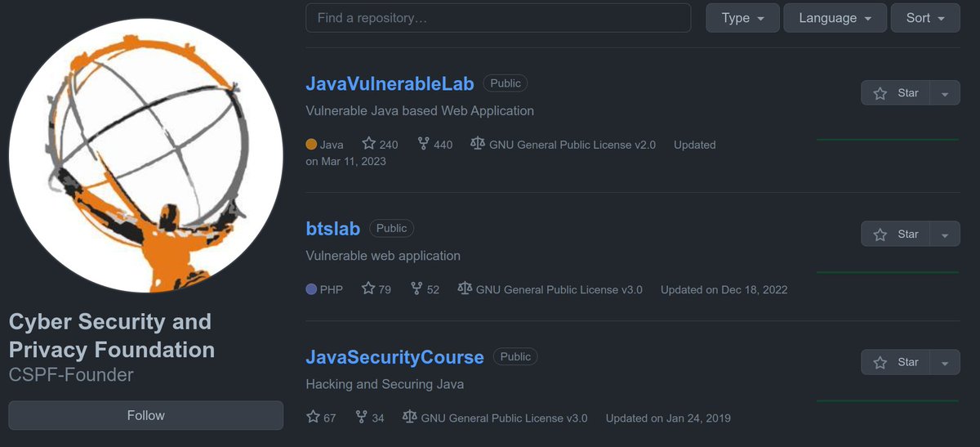View JavaVulnerableLab stargazers count 240
Screen dimensions: 980x447
click(380, 145)
